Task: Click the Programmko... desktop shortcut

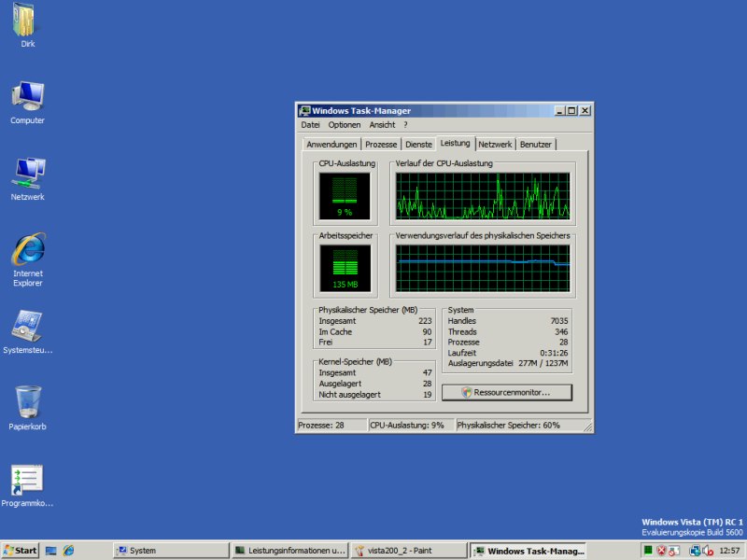Action: coord(27,483)
